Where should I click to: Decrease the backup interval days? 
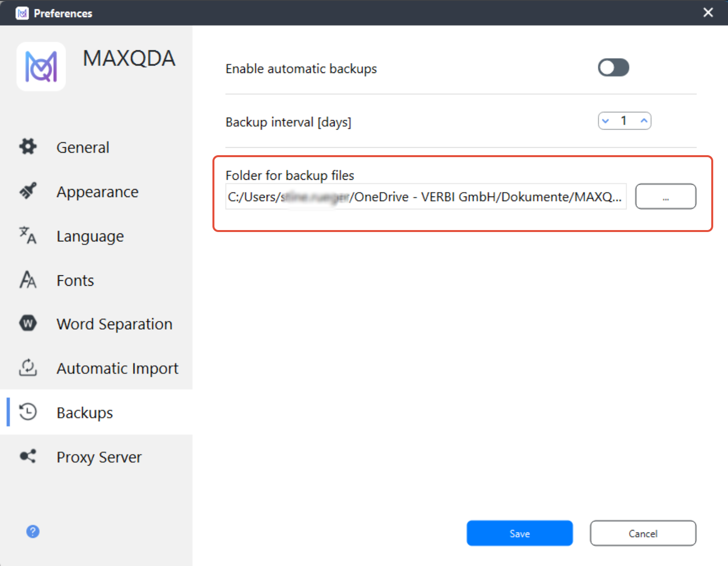click(x=606, y=121)
